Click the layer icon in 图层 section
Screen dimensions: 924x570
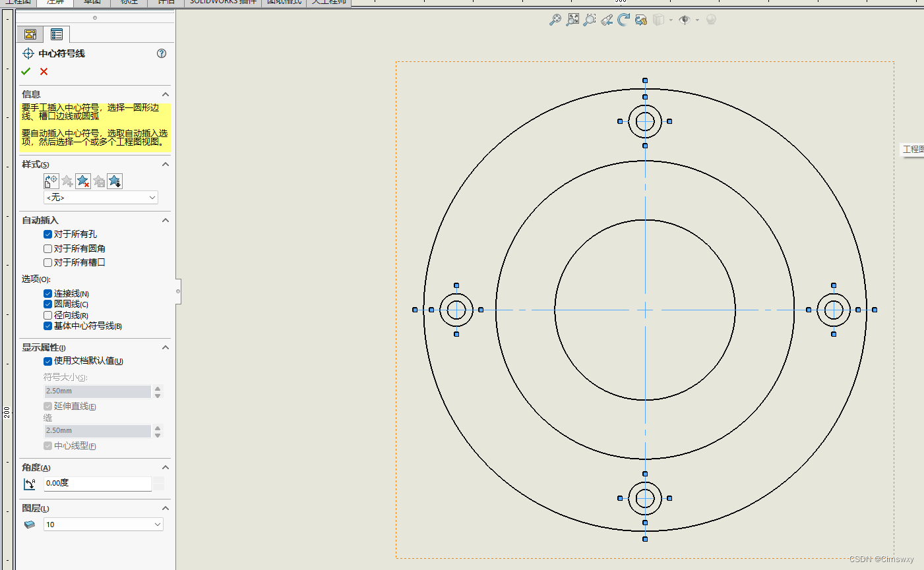point(30,525)
